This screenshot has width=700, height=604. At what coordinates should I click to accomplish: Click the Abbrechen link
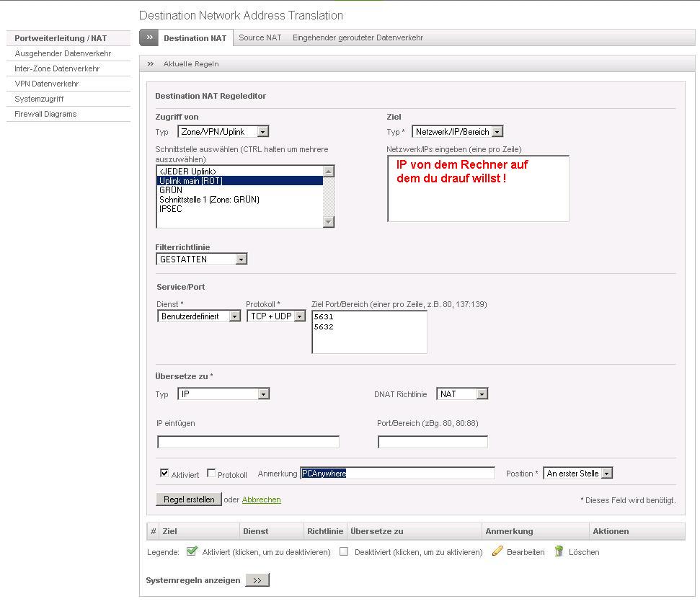coord(261,499)
